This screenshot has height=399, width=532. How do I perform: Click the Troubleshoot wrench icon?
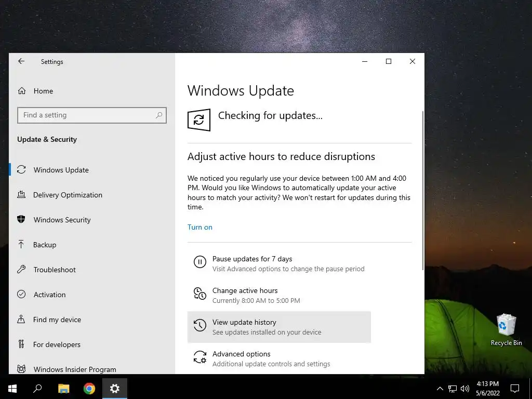pyautogui.click(x=21, y=270)
